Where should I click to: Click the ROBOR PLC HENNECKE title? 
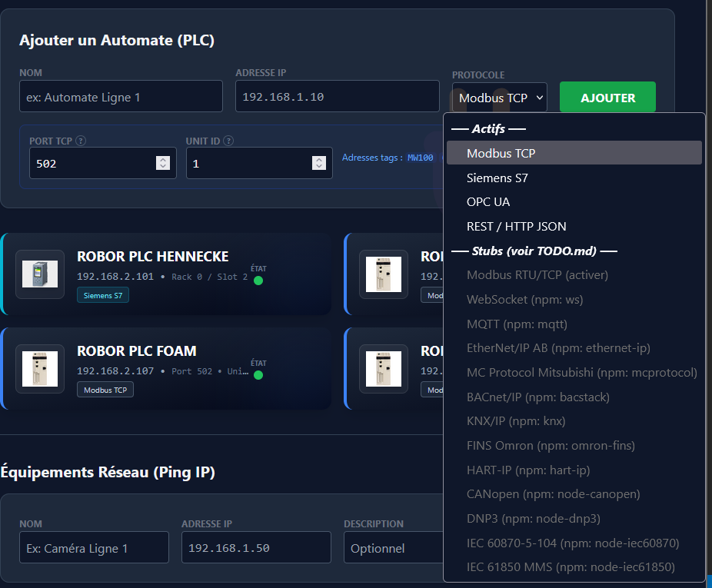click(152, 257)
